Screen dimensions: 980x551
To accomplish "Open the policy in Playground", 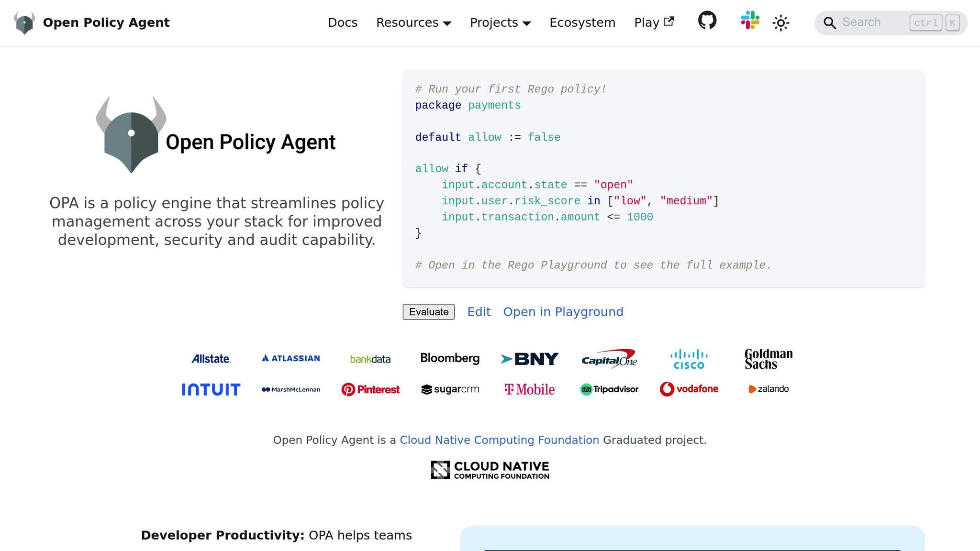I will pyautogui.click(x=563, y=312).
